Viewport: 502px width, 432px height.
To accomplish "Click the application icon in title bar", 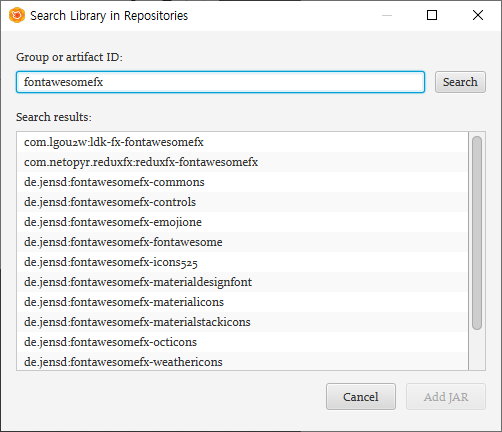I will 17,15.
